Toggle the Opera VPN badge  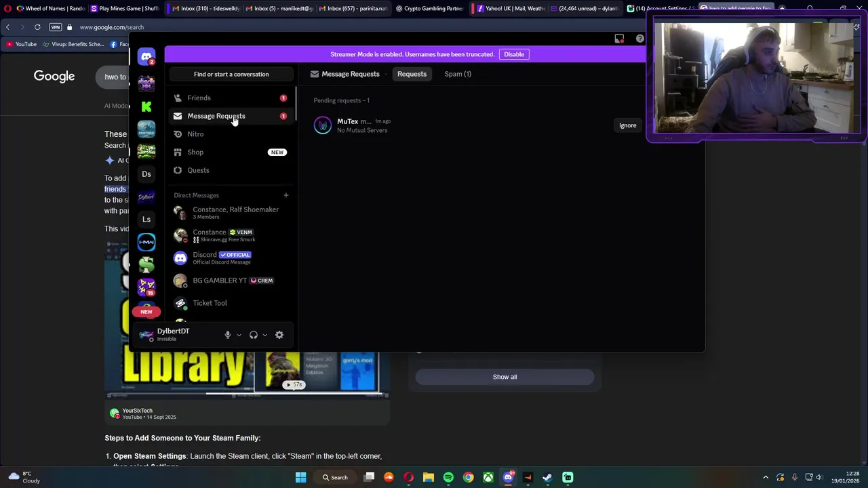[56, 27]
